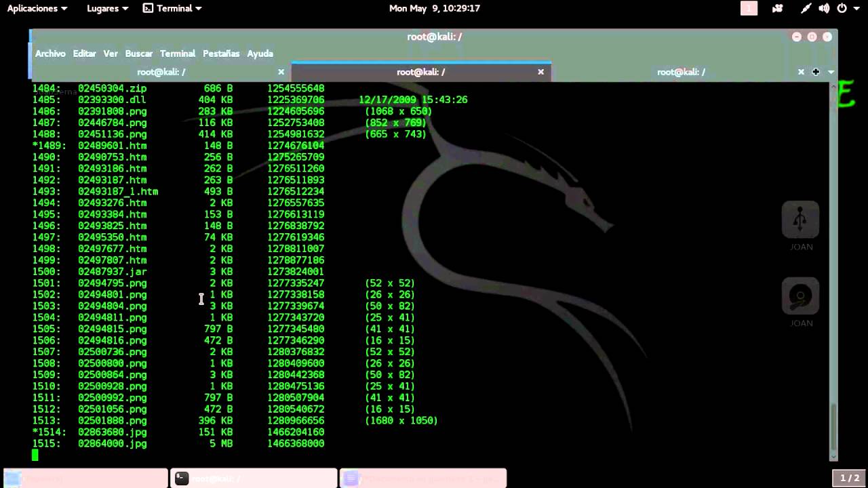Click file name 02446784.png
The width and height of the screenshot is (868, 488).
point(112,123)
